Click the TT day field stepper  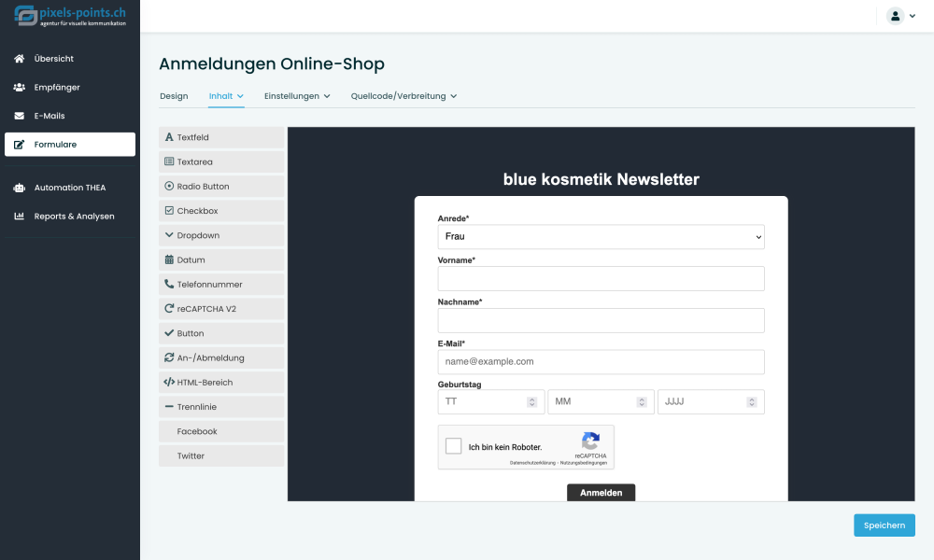532,402
